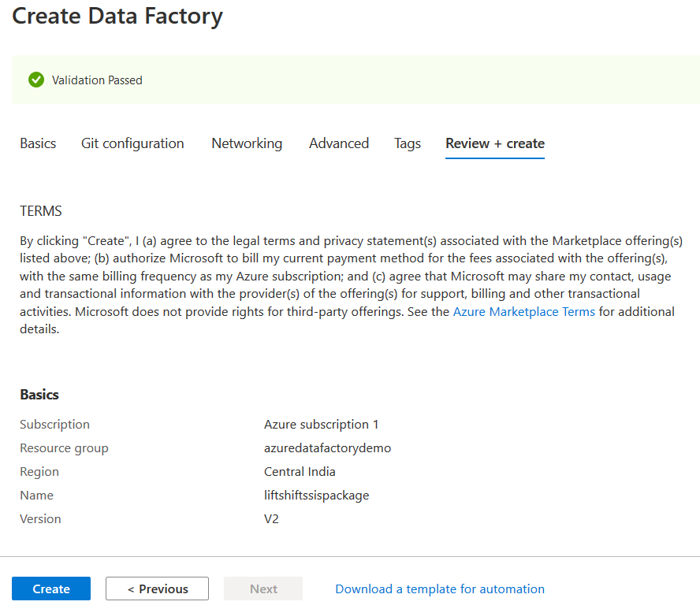Viewport: 700px width, 609px height.
Task: Click the TERMS heading
Action: (x=41, y=211)
